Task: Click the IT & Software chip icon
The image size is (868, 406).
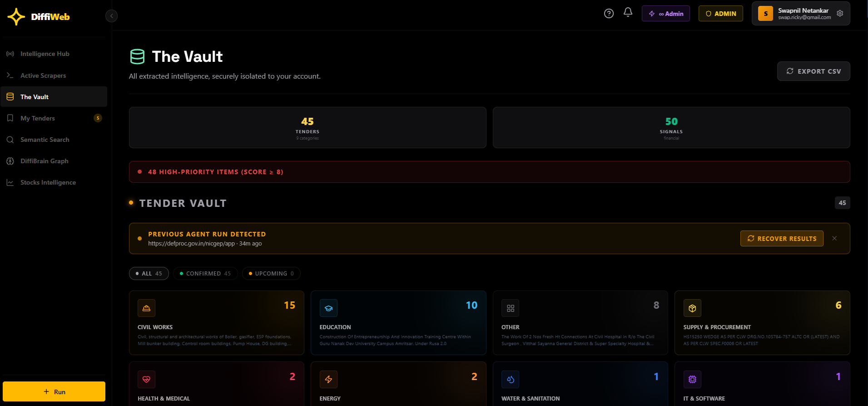Action: pos(692,379)
